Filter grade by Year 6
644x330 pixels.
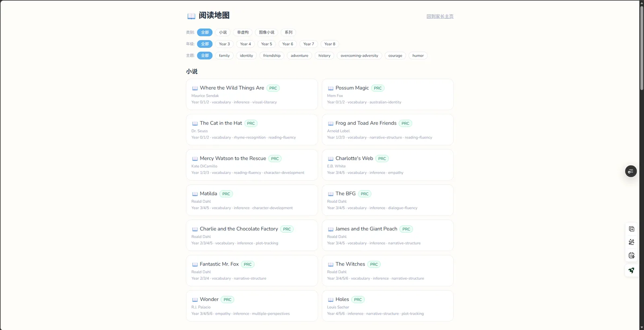click(x=287, y=44)
